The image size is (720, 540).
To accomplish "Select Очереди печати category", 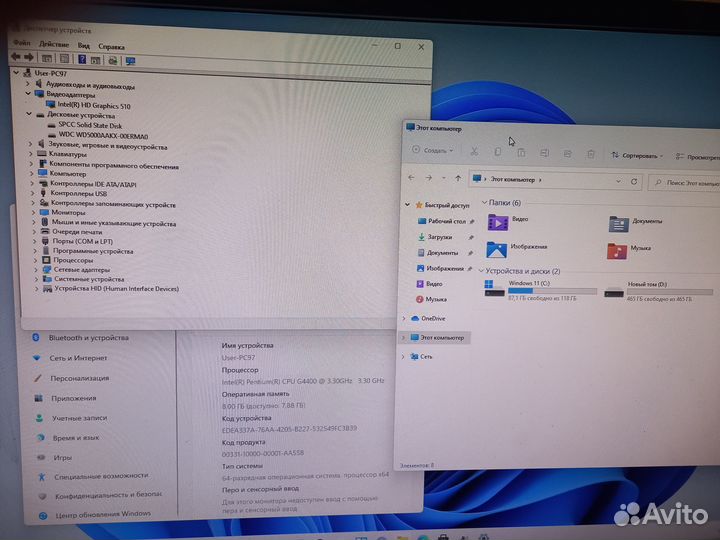I will (72, 231).
